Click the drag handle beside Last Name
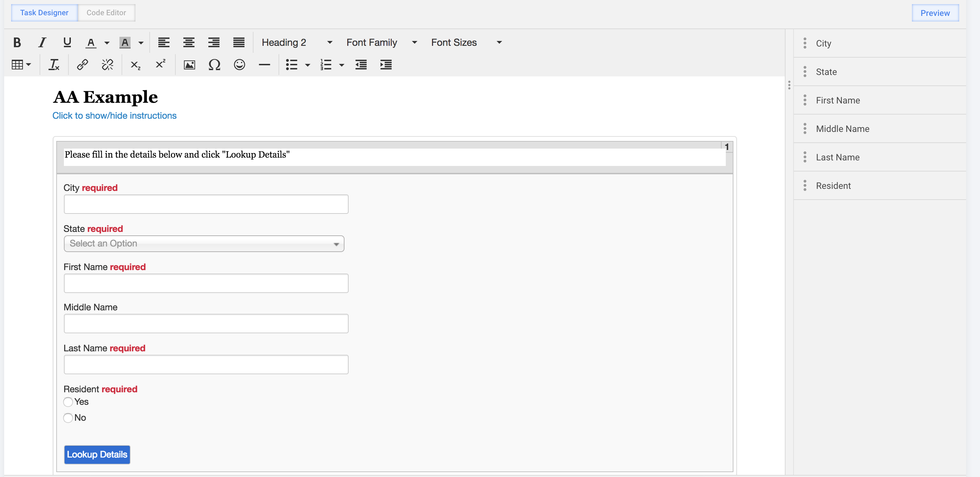980x477 pixels. click(x=805, y=157)
